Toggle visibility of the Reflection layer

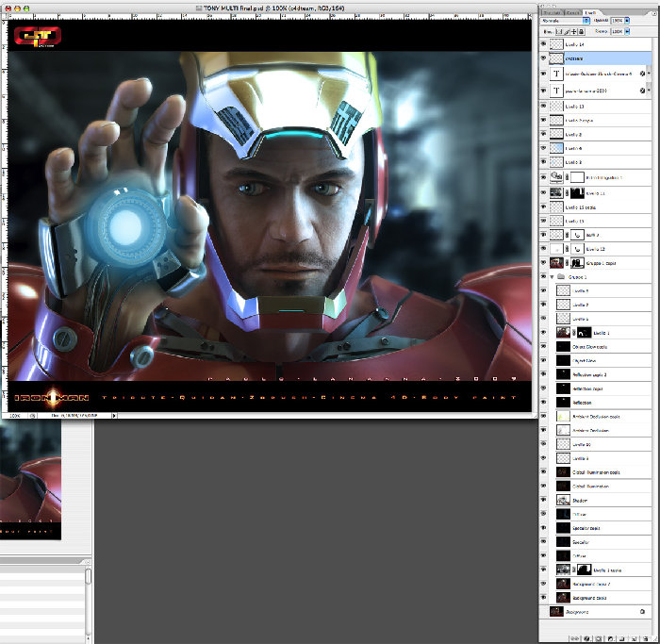(x=543, y=402)
